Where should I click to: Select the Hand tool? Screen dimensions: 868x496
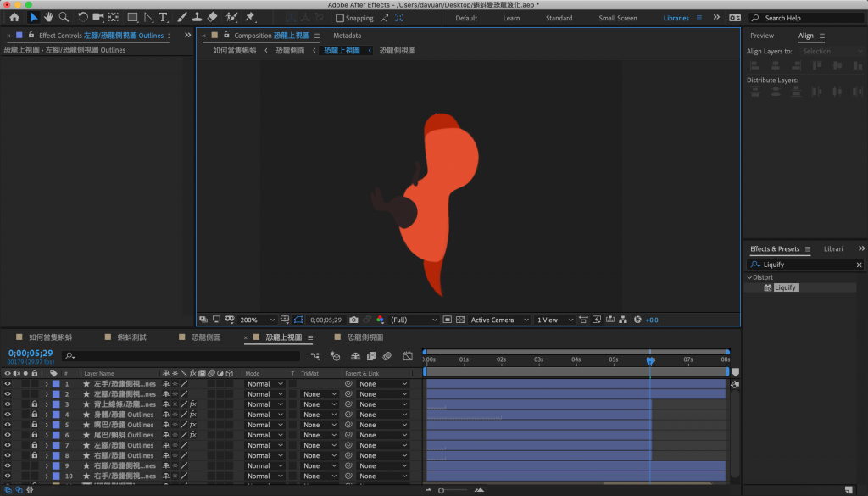[x=49, y=17]
